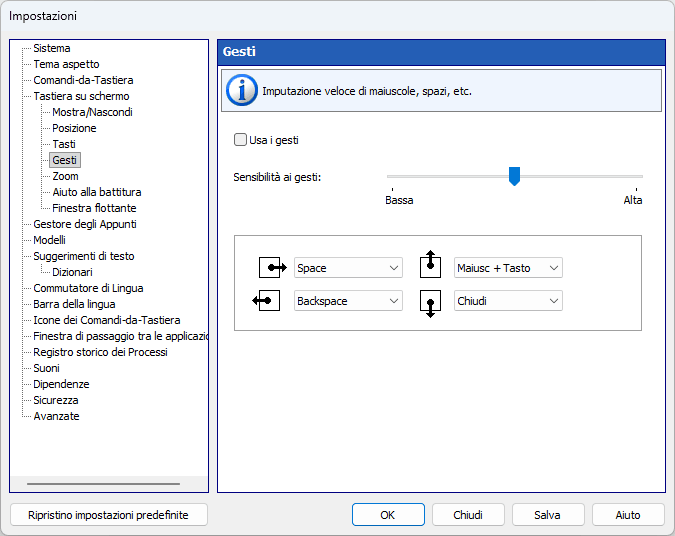Click the swipe-up gesture icon
Screen dimensions: 675x536
point(430,264)
